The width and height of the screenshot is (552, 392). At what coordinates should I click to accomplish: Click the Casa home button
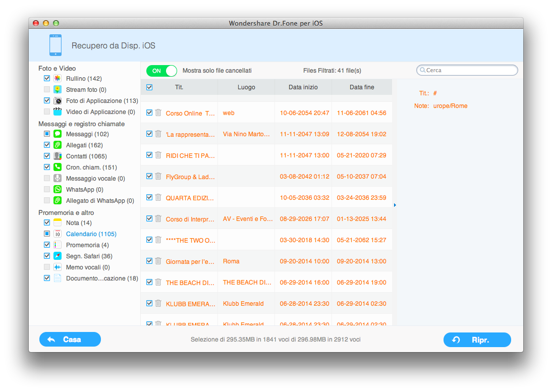70,340
